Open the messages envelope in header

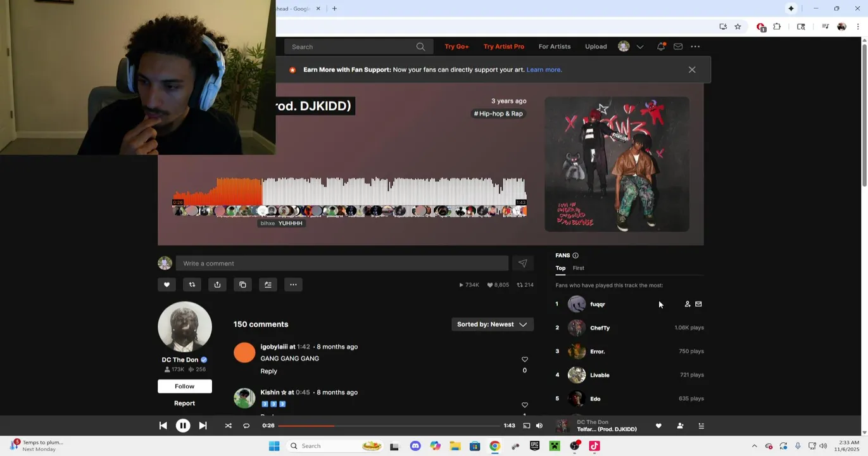pos(678,46)
